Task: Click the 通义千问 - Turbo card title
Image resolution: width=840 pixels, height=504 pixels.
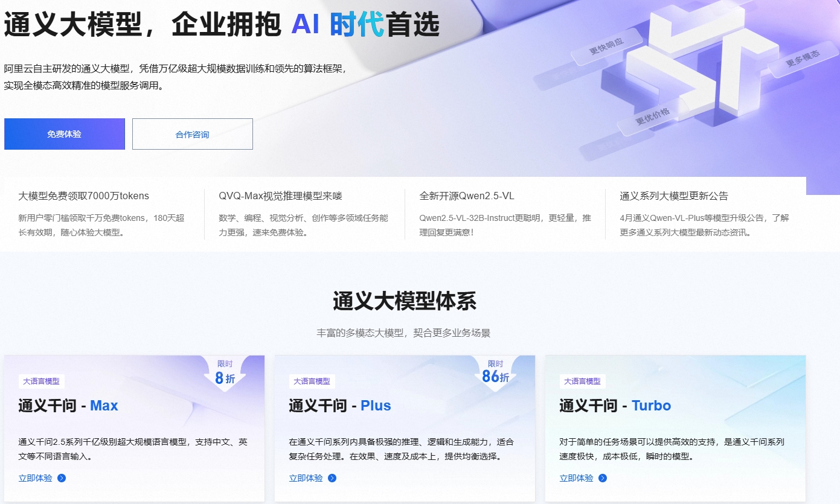Action: [x=615, y=406]
